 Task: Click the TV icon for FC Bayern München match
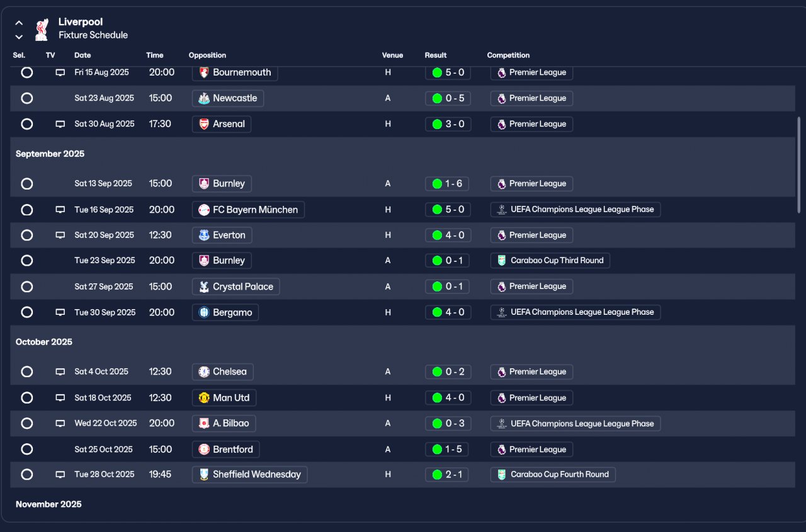coord(60,210)
